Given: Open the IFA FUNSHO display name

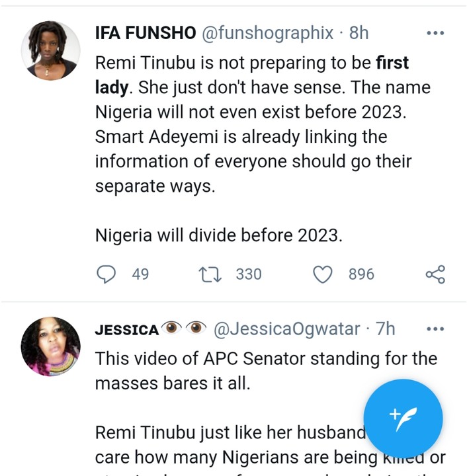Looking at the screenshot, I should click(146, 34).
